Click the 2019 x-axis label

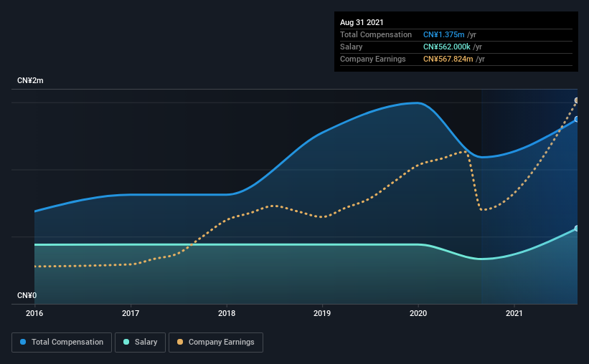pyautogui.click(x=322, y=313)
